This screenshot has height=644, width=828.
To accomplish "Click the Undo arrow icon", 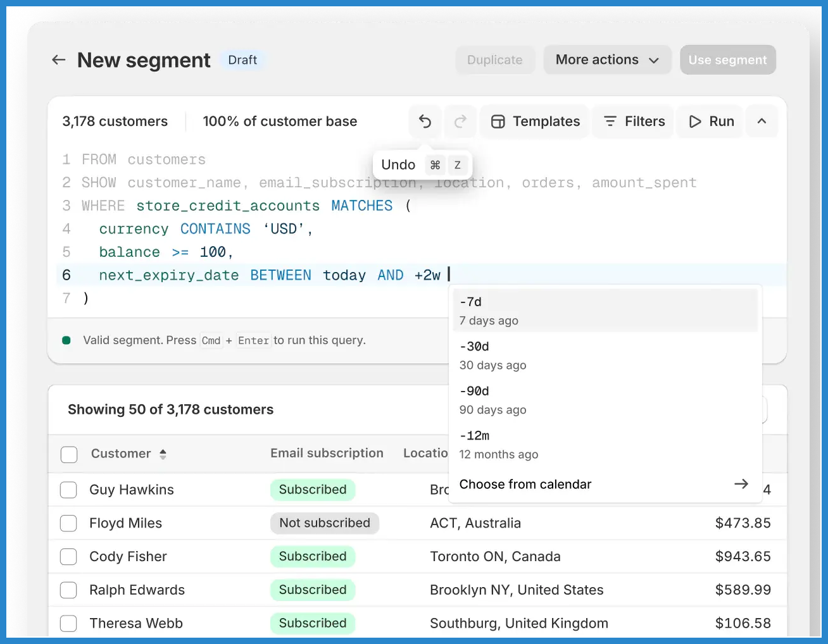I will point(425,121).
